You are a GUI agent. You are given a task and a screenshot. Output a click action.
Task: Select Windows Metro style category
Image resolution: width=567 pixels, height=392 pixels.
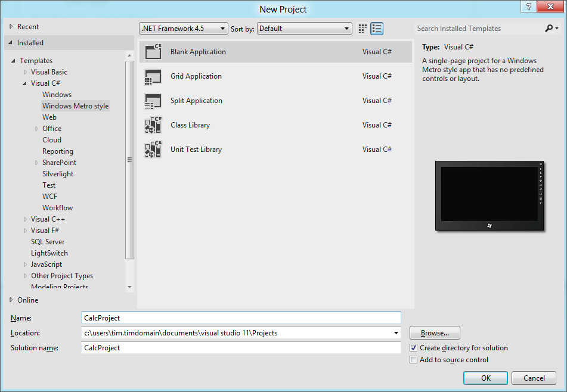point(75,106)
